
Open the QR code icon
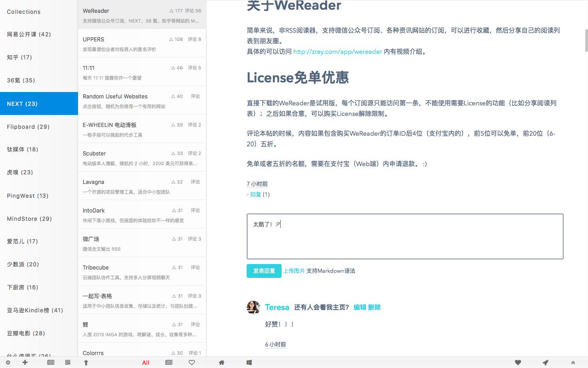click(68, 362)
